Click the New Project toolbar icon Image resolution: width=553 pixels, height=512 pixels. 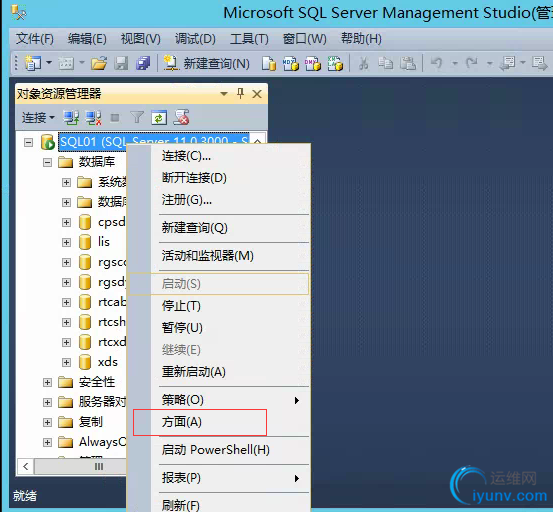point(33,63)
